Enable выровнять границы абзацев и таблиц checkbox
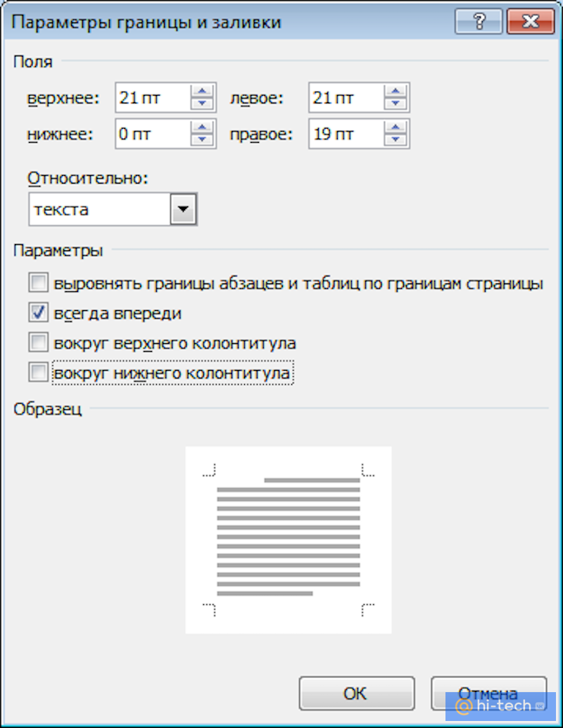 pyautogui.click(x=38, y=282)
